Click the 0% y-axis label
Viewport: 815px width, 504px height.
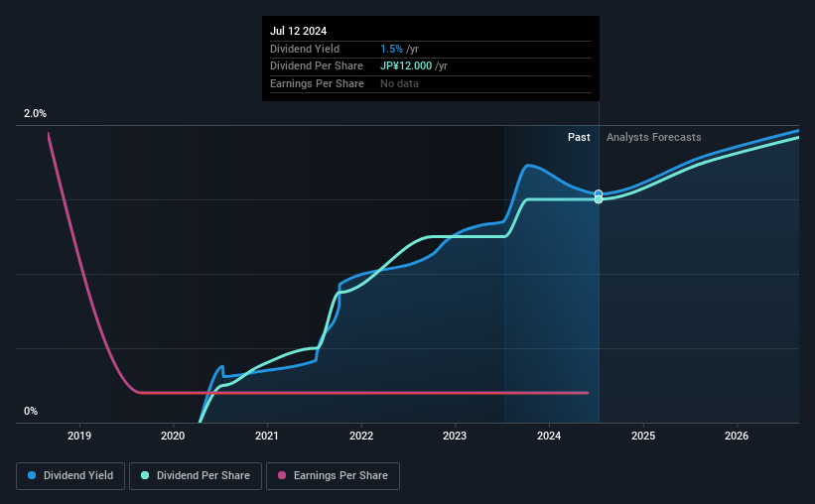[31, 411]
